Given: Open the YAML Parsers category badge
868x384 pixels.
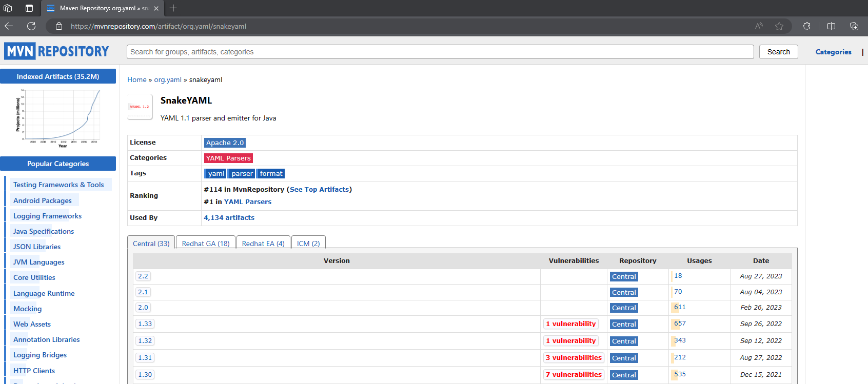Looking at the screenshot, I should (x=228, y=158).
